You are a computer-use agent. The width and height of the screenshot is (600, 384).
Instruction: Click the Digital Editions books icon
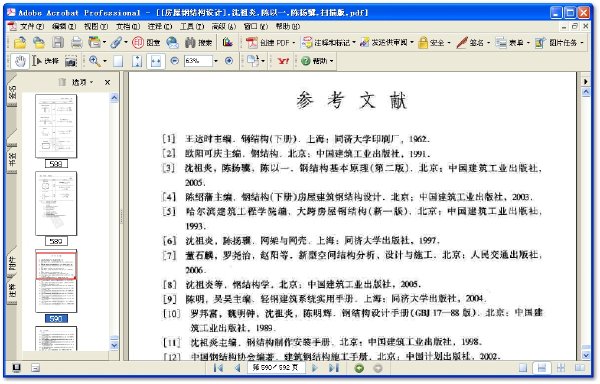pos(227,42)
